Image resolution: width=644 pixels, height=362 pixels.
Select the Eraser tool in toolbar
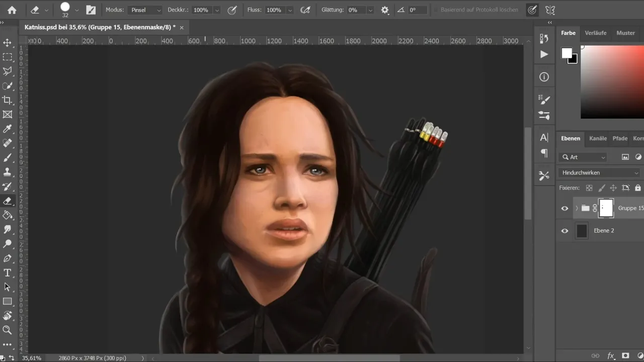8,201
